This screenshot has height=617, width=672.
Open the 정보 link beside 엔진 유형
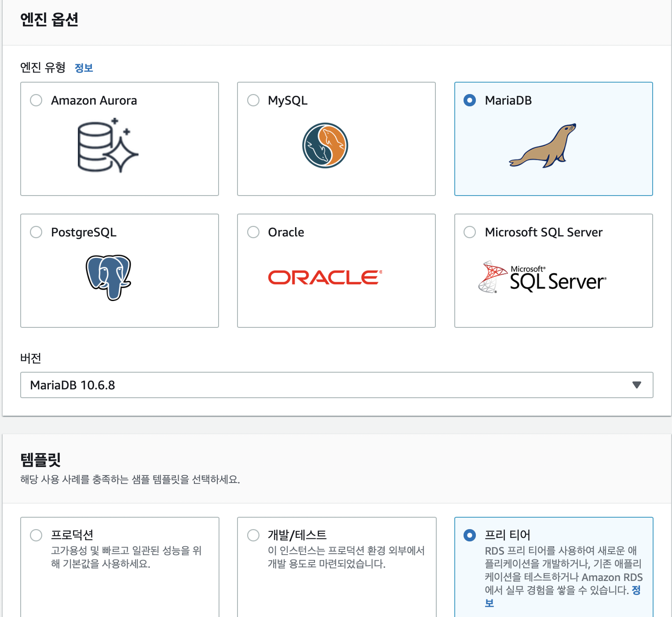84,68
